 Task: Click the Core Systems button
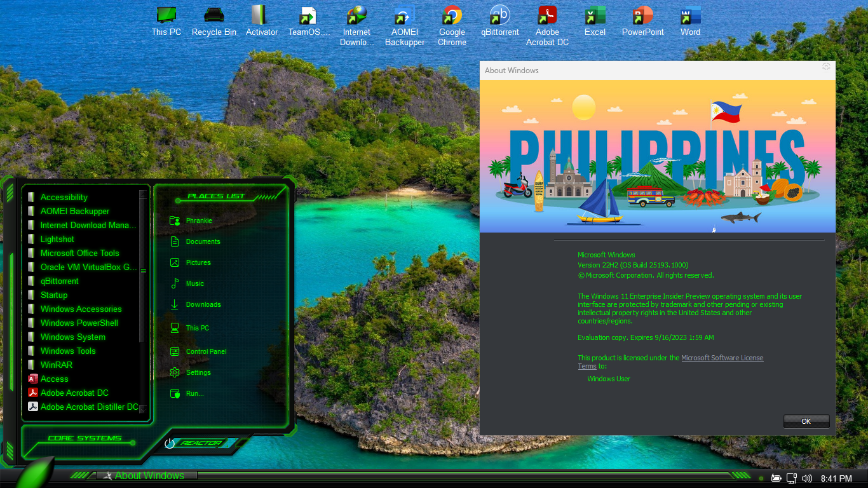pos(85,438)
